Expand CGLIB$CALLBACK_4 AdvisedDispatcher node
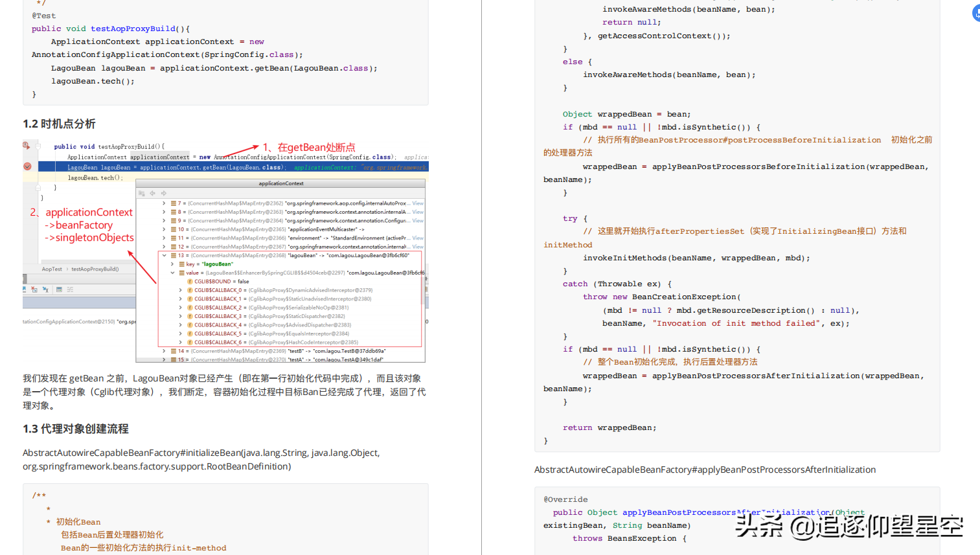 (x=180, y=325)
